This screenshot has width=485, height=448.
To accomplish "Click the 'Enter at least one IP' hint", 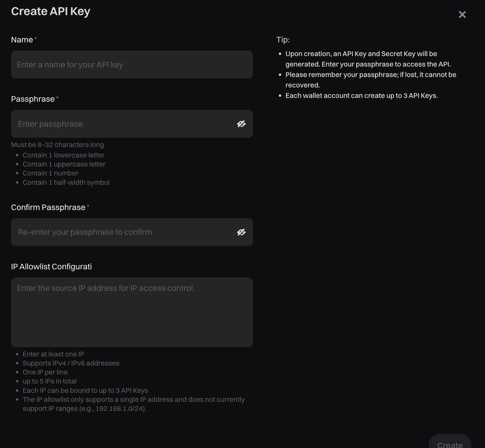I will [53, 354].
